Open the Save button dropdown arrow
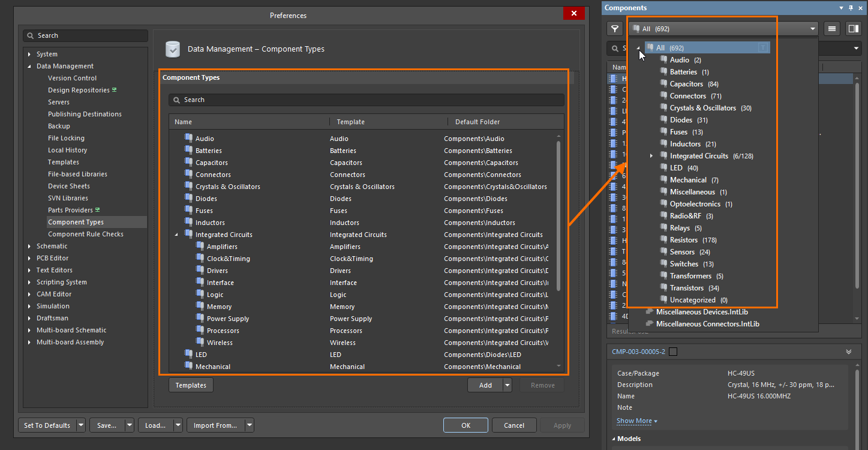Screen dimensions: 868x450 click(x=129, y=425)
